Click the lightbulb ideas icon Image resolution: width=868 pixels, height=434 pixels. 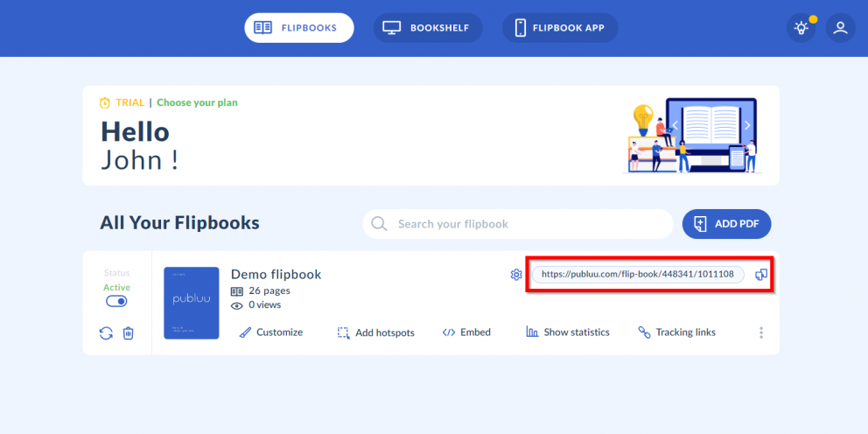[x=801, y=28]
